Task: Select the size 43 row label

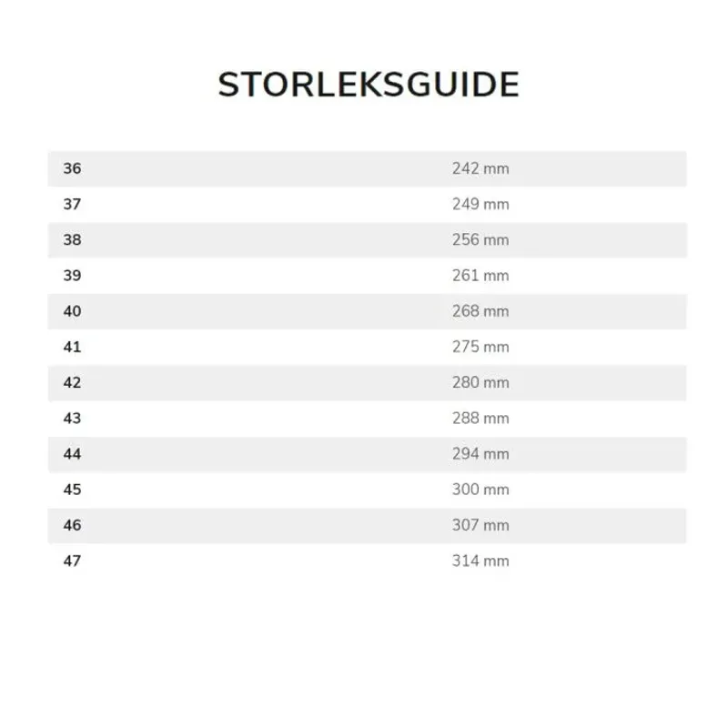Action: [x=72, y=419]
